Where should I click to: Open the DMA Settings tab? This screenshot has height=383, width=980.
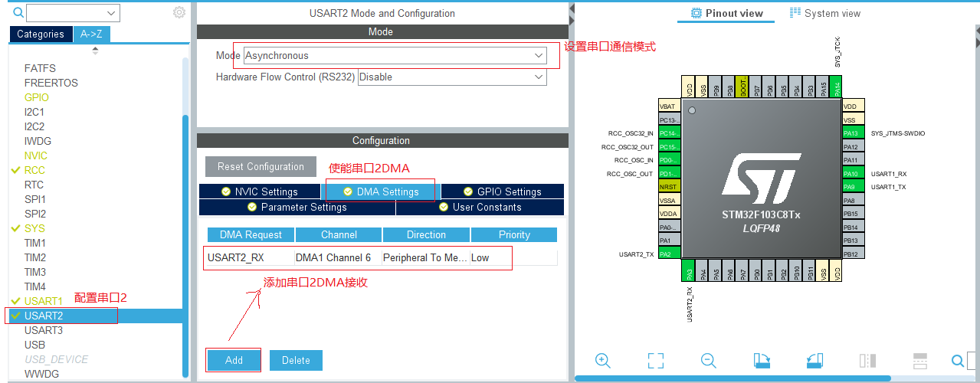(381, 191)
